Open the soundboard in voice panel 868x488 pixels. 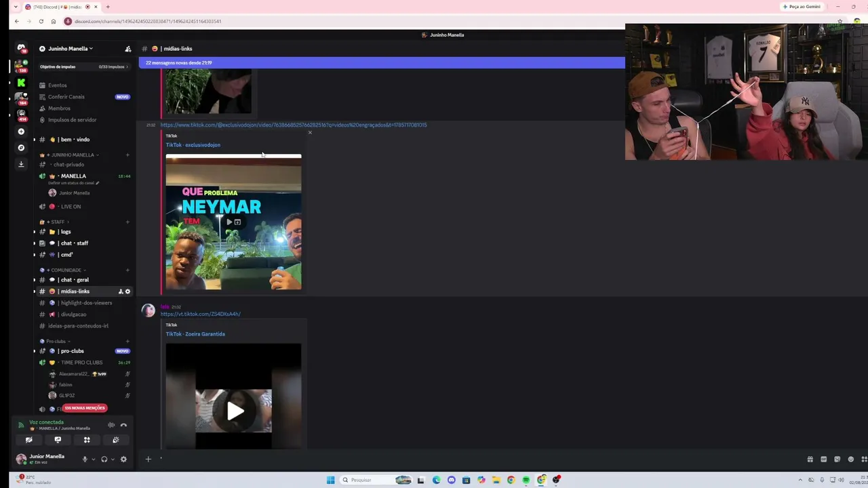point(116,440)
